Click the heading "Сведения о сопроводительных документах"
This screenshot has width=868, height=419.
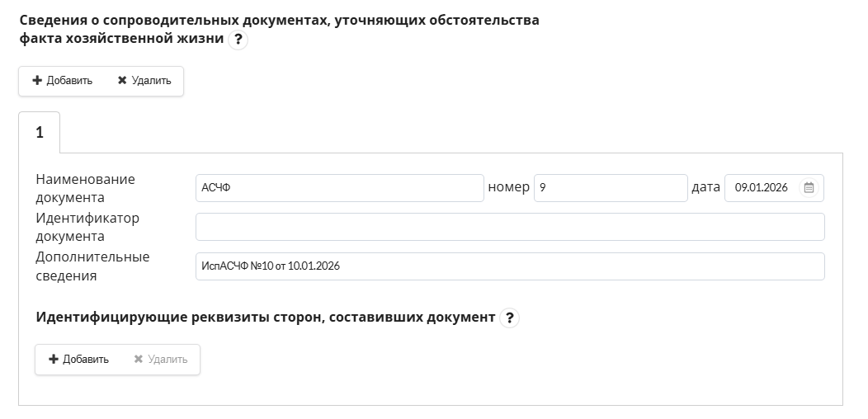(279, 21)
